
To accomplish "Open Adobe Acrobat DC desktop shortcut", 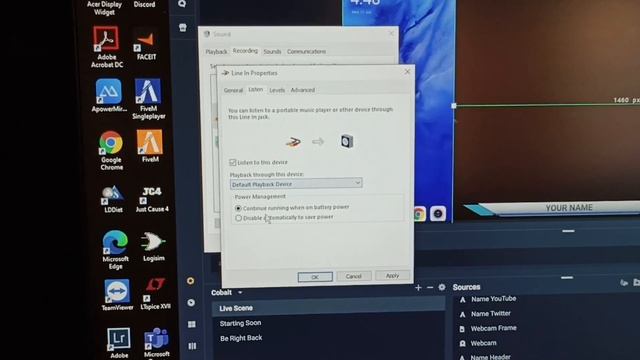I will pos(106,47).
